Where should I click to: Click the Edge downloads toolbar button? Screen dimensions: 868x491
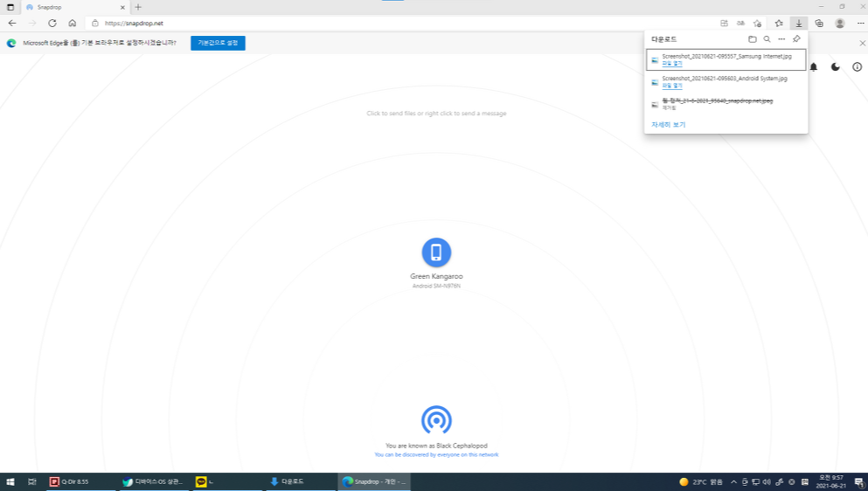point(798,24)
